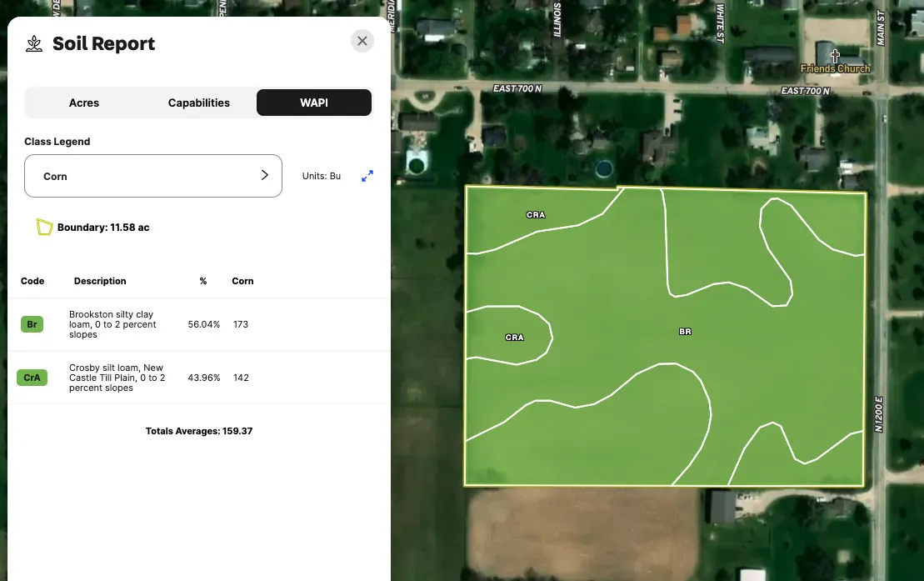Click the yellow boundary polygon icon

coord(44,227)
